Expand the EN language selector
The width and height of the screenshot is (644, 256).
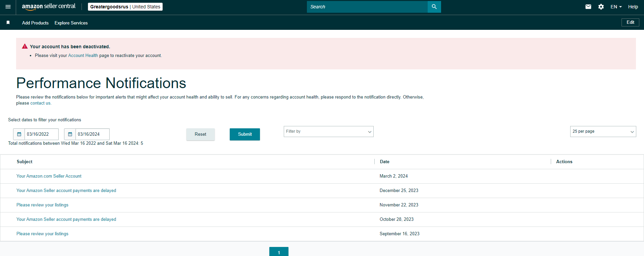coord(616,7)
